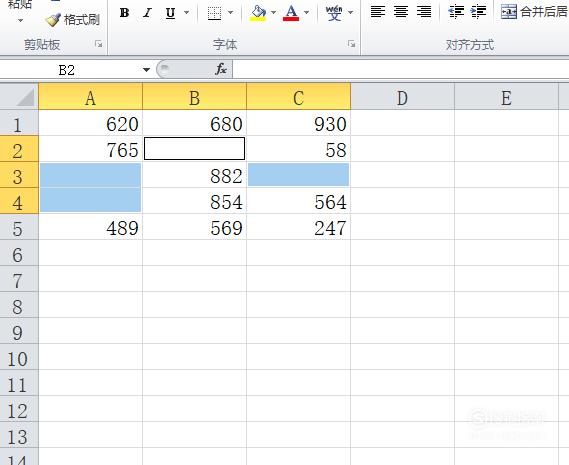Click highlighted blue cell A3
This screenshot has width=569, height=465.
[x=91, y=175]
